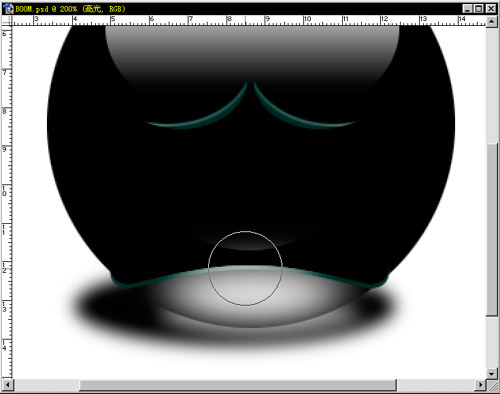Click the horizontal scrollbar track right of thumb
The width and height of the screenshot is (500, 394).
click(436, 385)
